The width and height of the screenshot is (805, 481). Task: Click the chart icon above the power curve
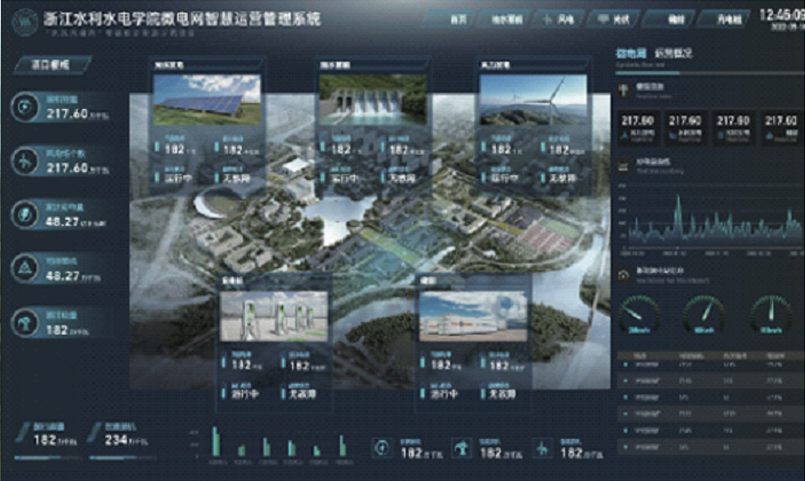[624, 165]
